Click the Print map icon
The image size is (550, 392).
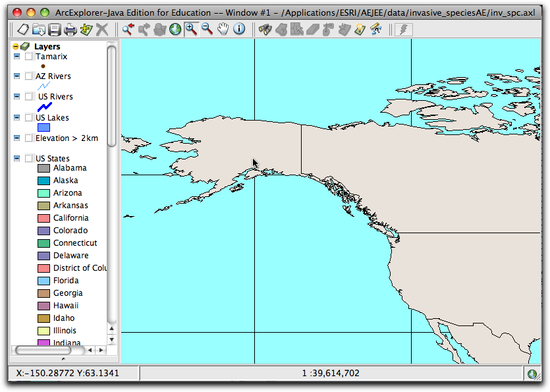pyautogui.click(x=70, y=29)
